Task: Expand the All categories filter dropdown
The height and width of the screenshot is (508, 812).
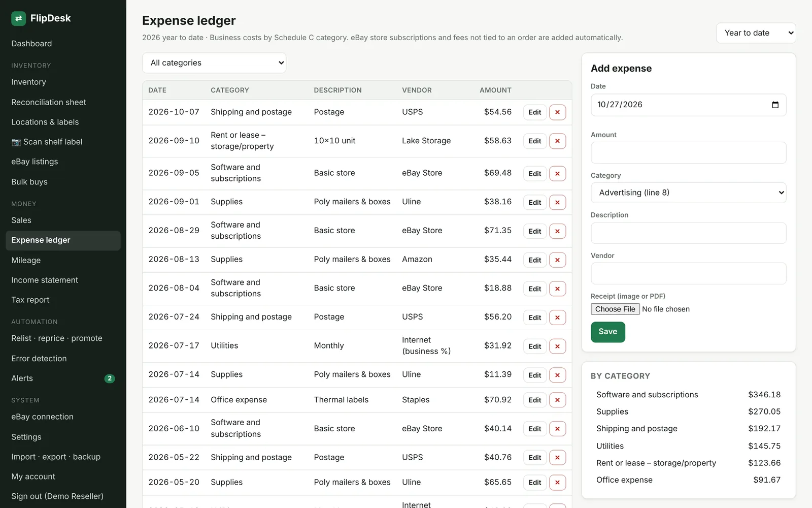Action: click(214, 63)
